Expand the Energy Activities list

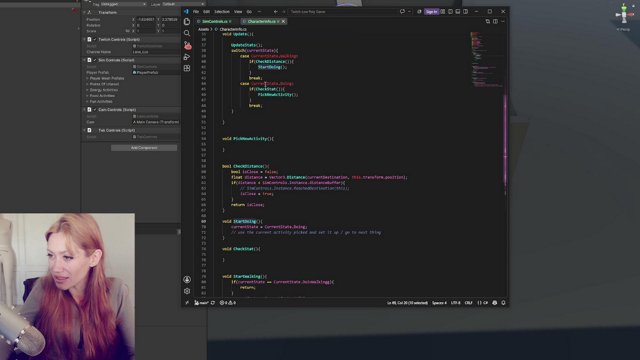[x=87, y=90]
